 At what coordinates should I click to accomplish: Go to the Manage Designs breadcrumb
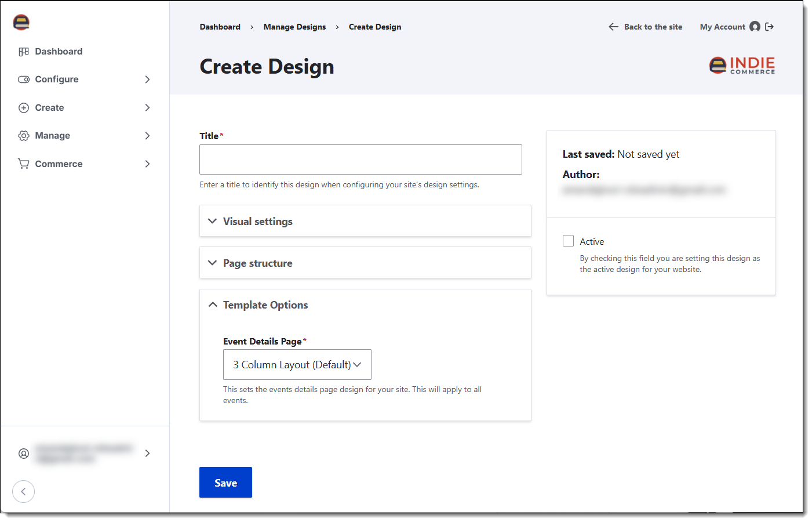(x=294, y=27)
